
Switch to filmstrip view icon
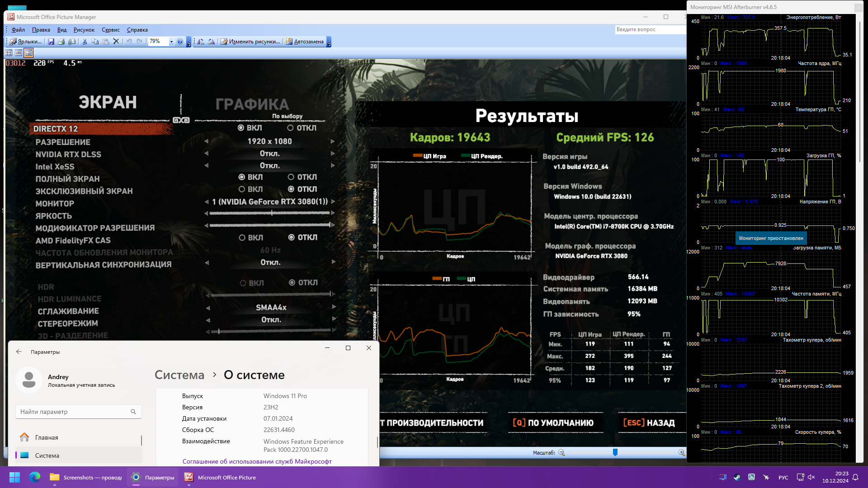coord(19,53)
